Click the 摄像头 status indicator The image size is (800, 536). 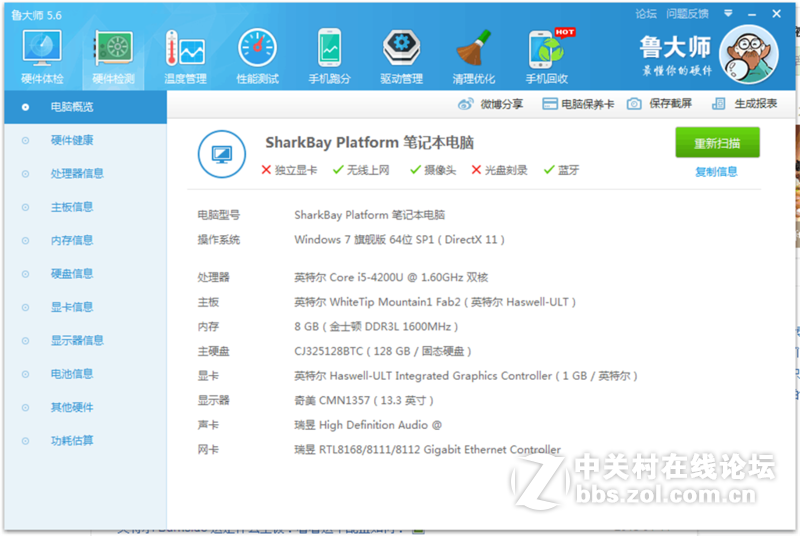[433, 170]
